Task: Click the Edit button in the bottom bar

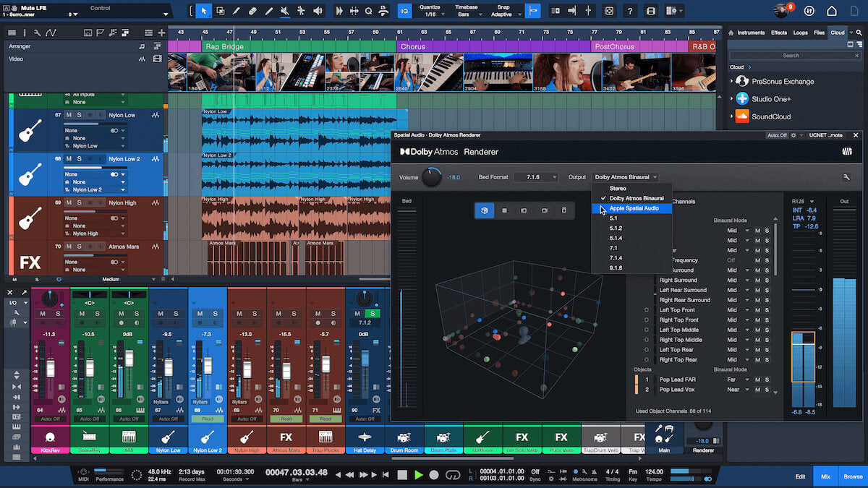Action: click(x=799, y=476)
